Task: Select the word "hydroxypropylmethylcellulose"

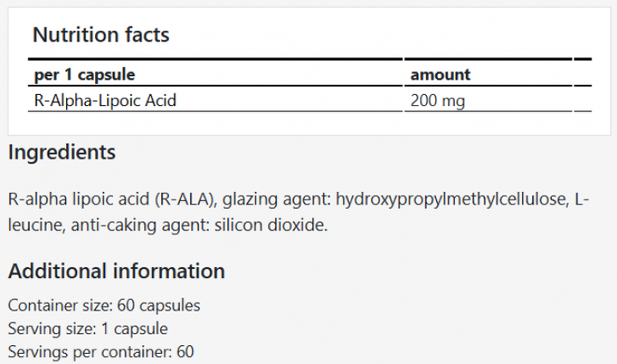Action: coord(452,200)
